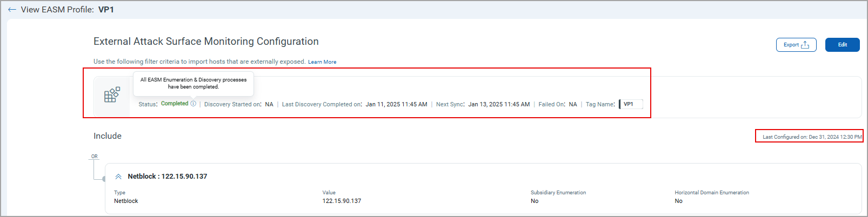
Task: Click the enumeration completed tooltip message
Action: pyautogui.click(x=193, y=83)
